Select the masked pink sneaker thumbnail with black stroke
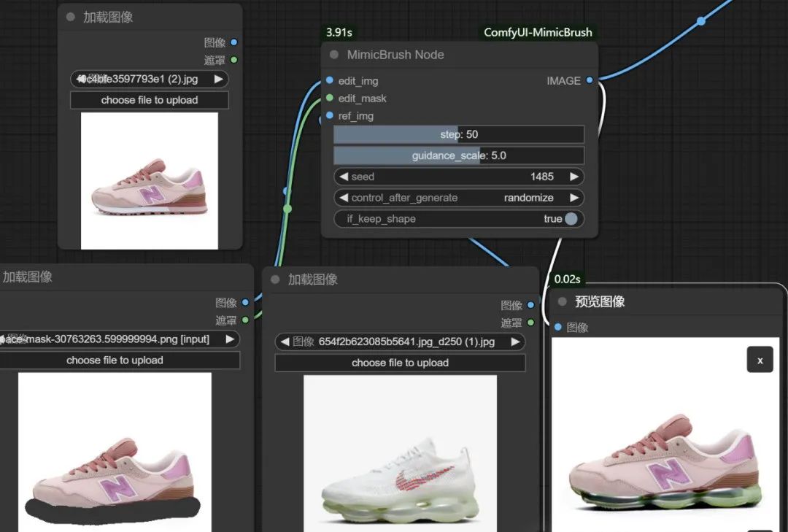Screen dimensions: 788x532 (x=115, y=452)
